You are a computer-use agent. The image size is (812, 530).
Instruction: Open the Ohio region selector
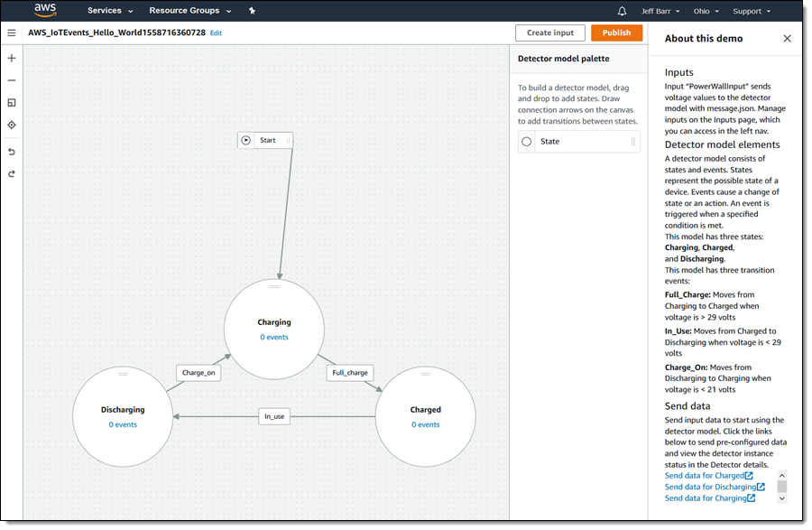coord(705,11)
